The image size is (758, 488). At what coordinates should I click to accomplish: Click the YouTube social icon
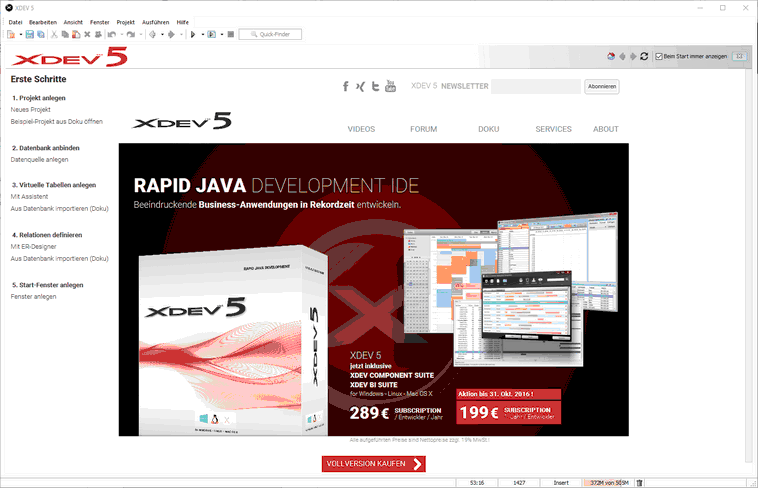pyautogui.click(x=390, y=86)
